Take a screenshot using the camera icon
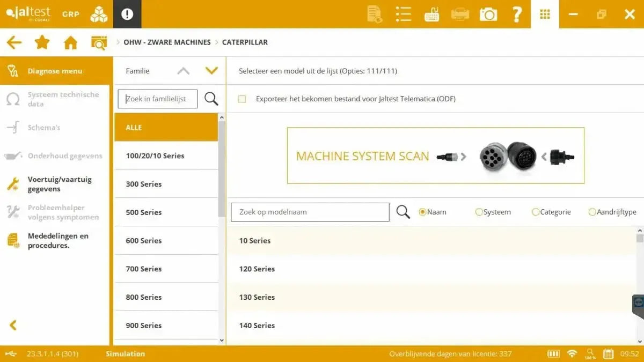The height and width of the screenshot is (362, 644). tap(488, 13)
